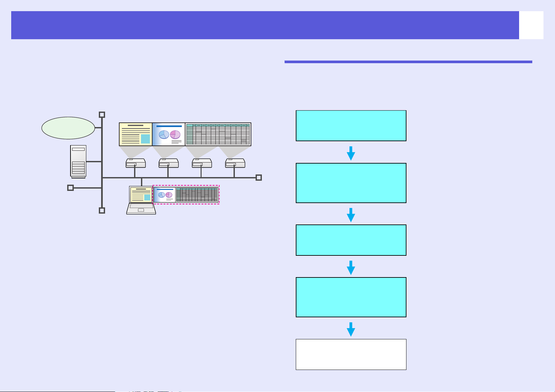Click the white final flowchart box
This screenshot has width=555, height=392.
[351, 354]
